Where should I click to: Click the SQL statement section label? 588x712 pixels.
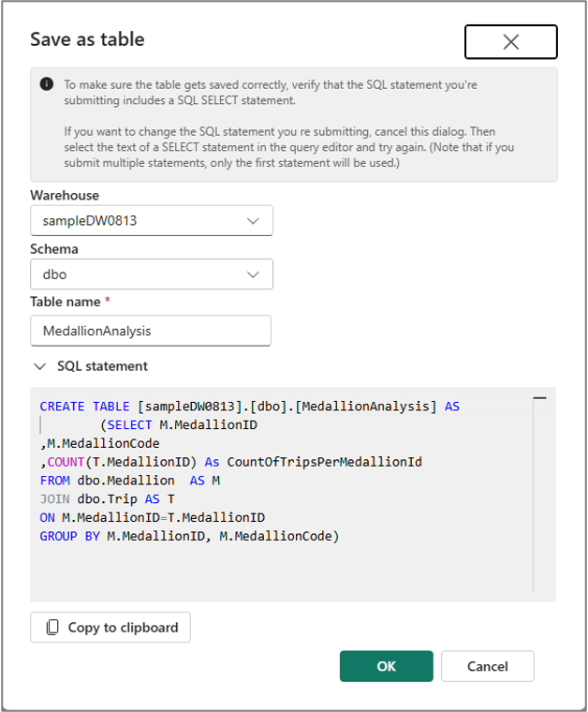click(x=103, y=366)
